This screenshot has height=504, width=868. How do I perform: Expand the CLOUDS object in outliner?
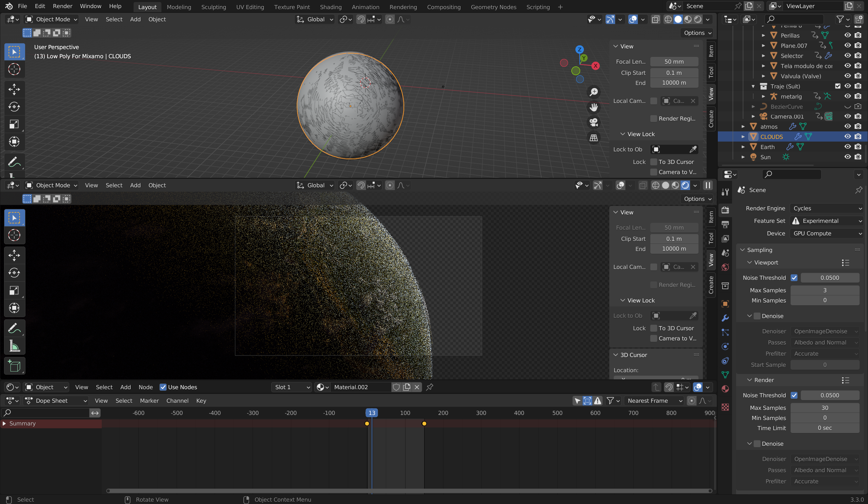point(743,137)
